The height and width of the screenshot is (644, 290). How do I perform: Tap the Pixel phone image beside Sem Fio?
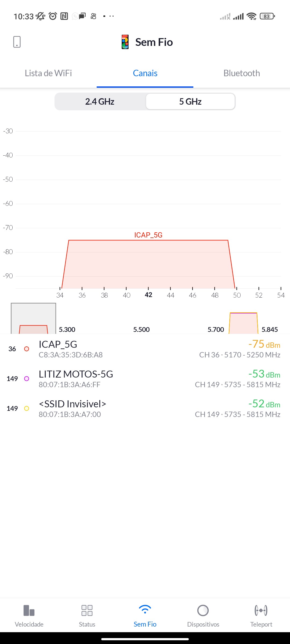point(125,42)
